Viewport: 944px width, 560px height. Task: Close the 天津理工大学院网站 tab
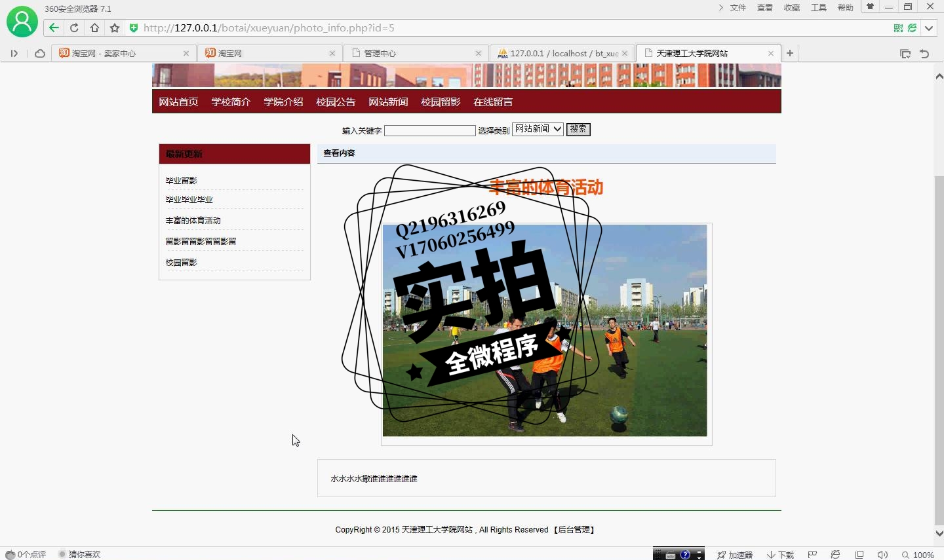(x=771, y=54)
